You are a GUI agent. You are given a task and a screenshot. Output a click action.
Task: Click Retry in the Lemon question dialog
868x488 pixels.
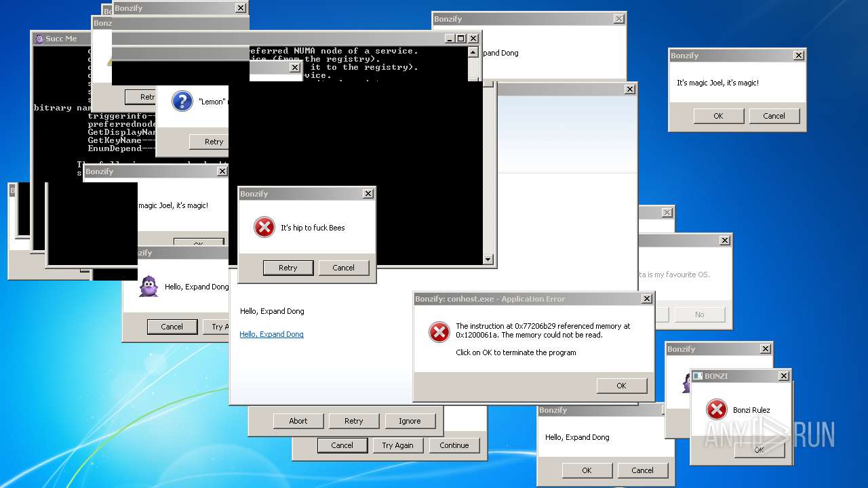pos(208,142)
